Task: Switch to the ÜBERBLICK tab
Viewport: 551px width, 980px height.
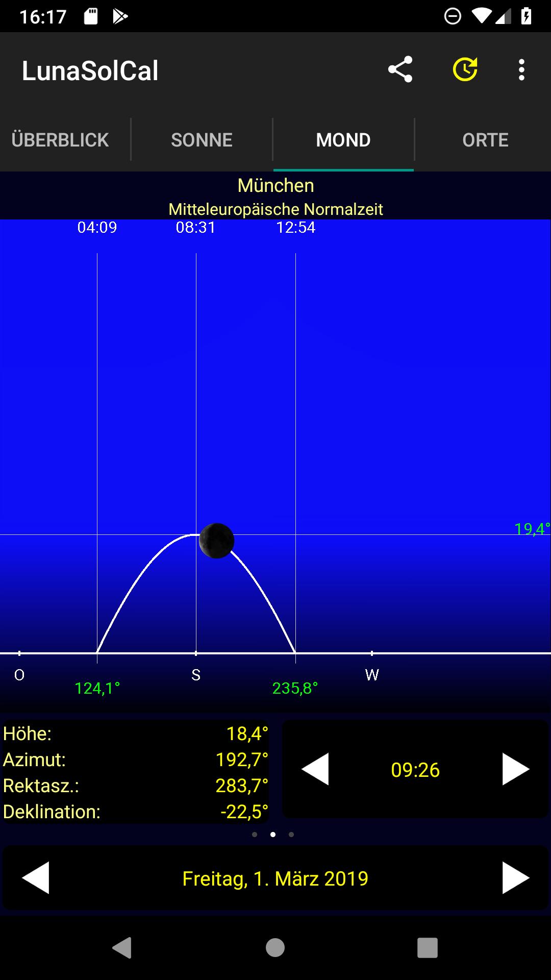Action: [x=60, y=140]
